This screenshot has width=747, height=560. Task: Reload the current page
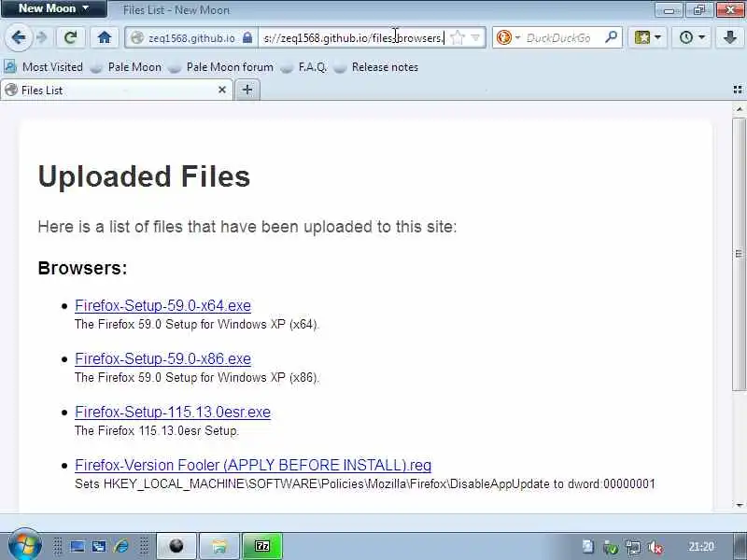click(x=71, y=37)
